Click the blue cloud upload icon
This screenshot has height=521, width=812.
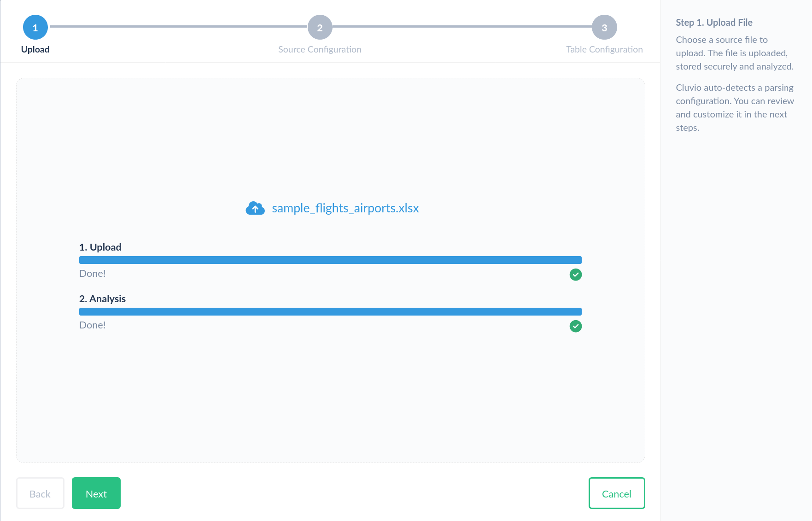click(x=255, y=208)
